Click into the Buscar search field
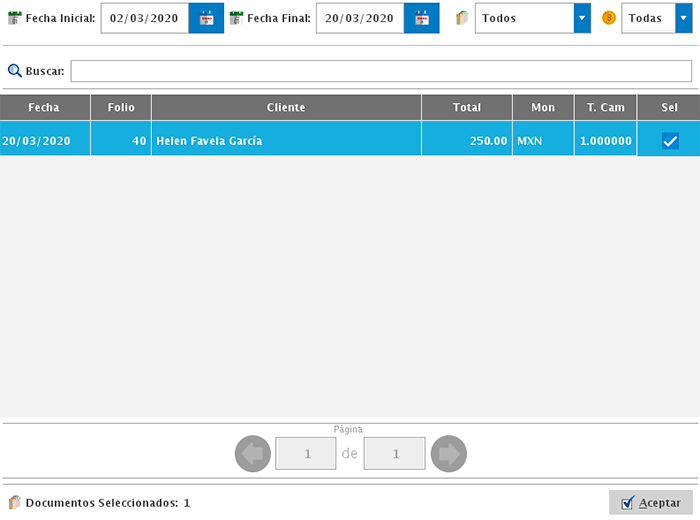The height and width of the screenshot is (520, 700). [380, 71]
